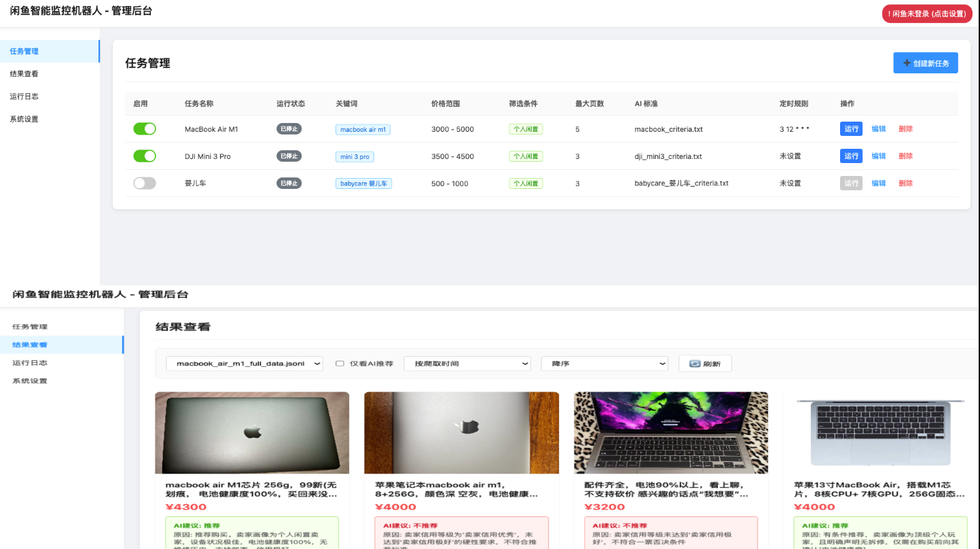Run the MacBook Air M1 task
The height and width of the screenshot is (549, 980).
click(851, 129)
